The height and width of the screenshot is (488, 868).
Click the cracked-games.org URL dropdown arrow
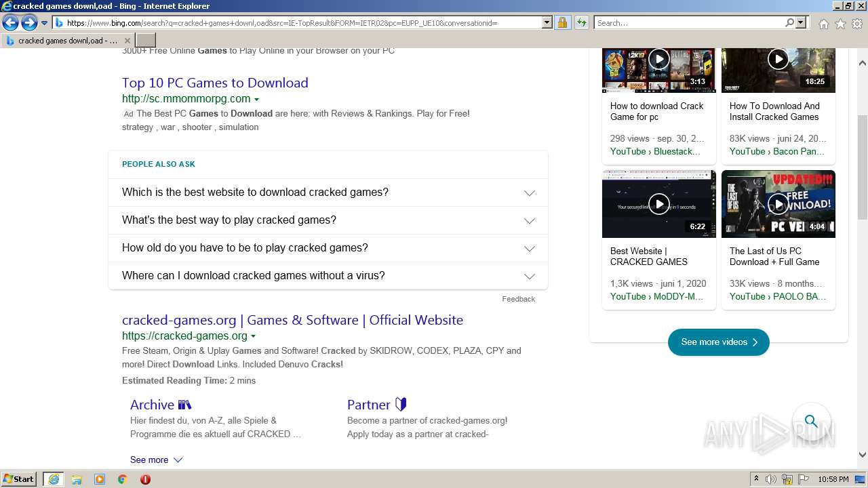coord(253,337)
